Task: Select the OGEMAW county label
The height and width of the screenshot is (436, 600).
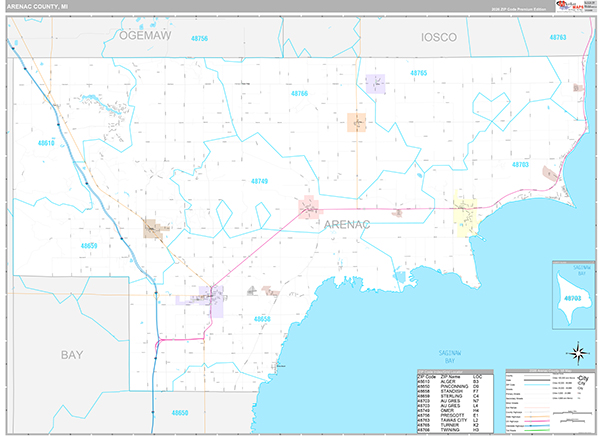Action: tap(146, 36)
